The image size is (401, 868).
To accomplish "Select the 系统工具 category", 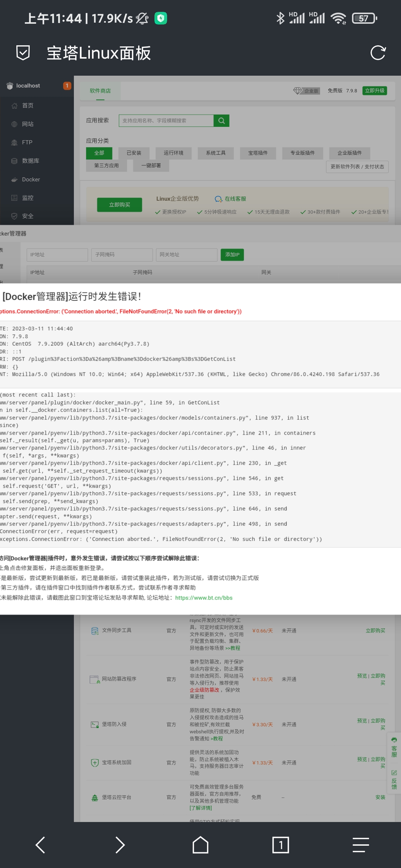I will 216,153.
